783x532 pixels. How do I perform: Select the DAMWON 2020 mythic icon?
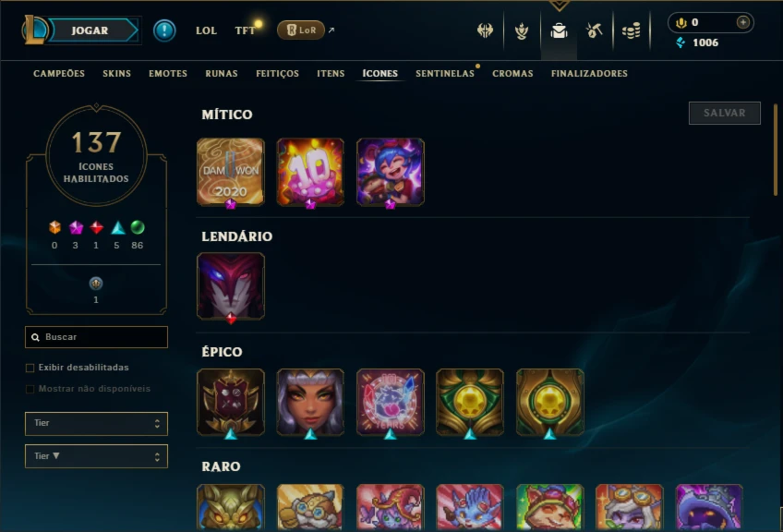[231, 172]
